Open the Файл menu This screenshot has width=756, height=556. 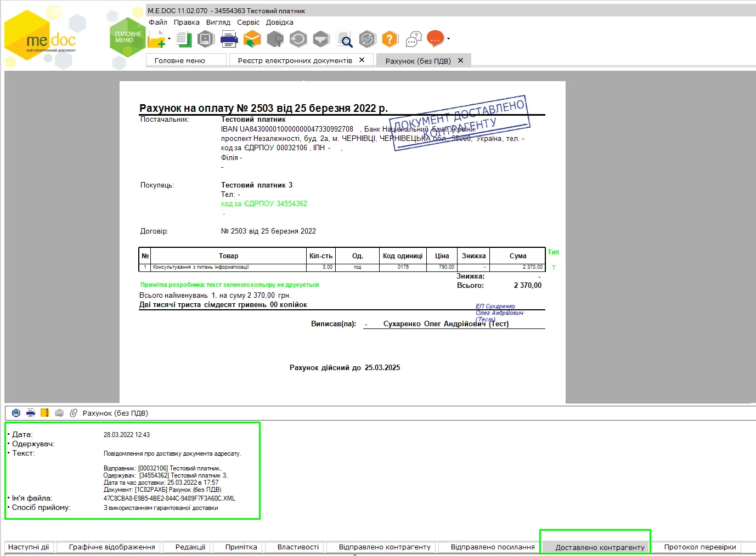pos(158,22)
